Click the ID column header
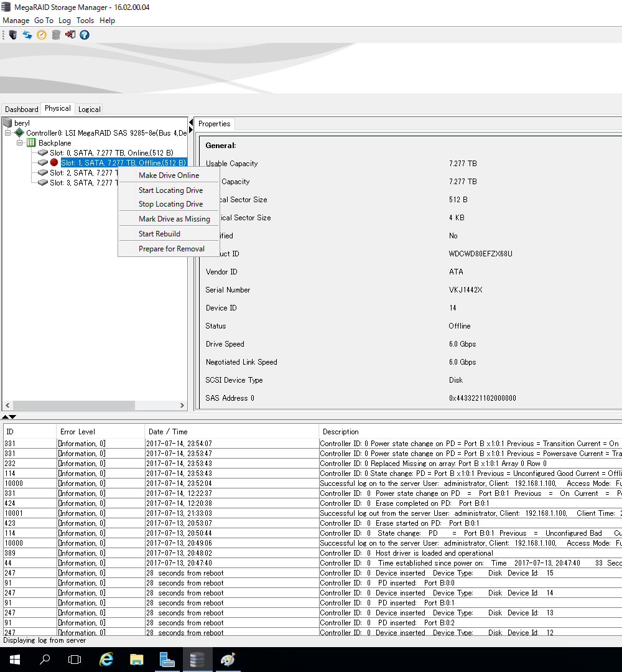 30,432
